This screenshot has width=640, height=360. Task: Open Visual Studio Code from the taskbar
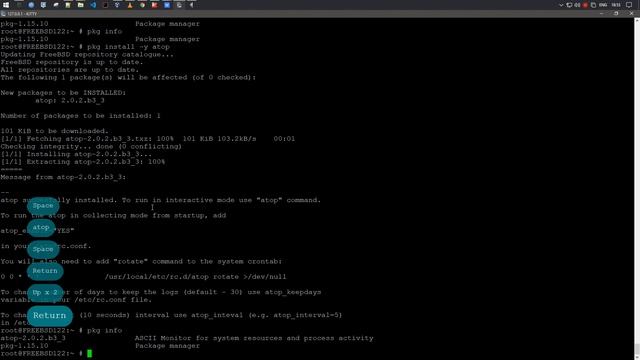(x=93, y=5)
